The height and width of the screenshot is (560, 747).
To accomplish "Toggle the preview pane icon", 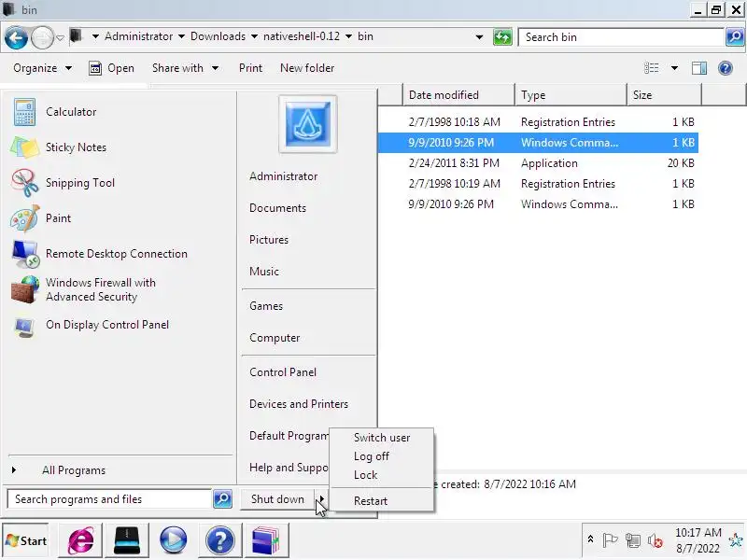I will tap(698, 68).
